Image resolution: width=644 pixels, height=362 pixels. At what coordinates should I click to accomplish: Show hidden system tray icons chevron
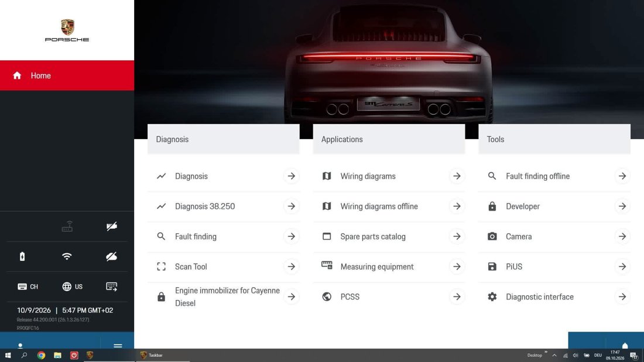[554, 356]
